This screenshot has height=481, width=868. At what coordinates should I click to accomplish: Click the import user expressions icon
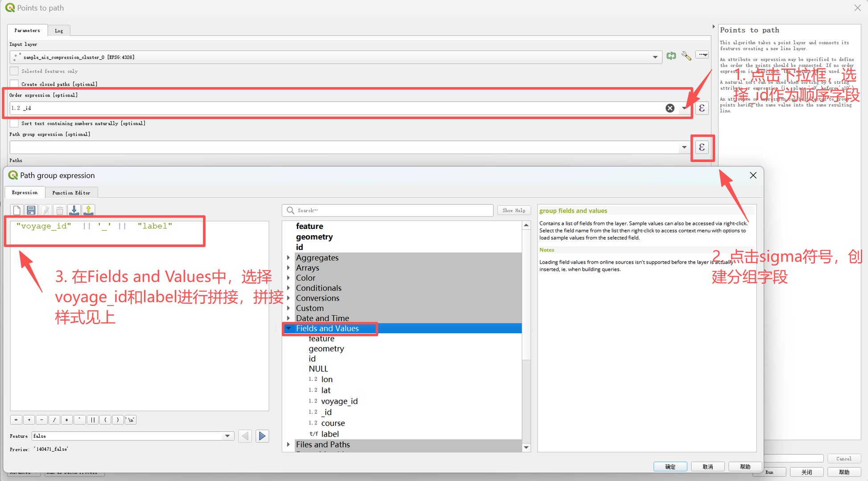coord(74,210)
